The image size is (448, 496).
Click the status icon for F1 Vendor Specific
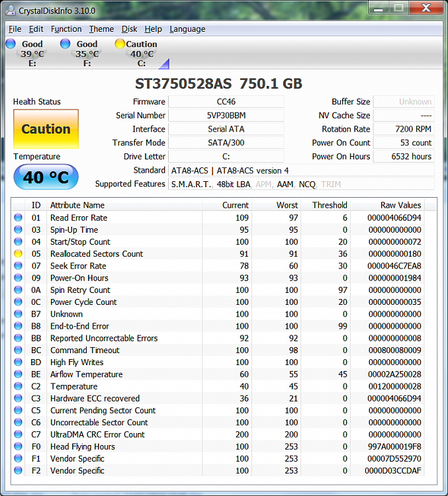[x=18, y=458]
